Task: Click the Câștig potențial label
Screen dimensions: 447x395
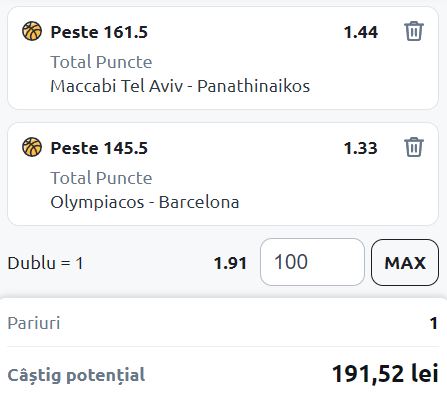Action: pyautogui.click(x=76, y=375)
